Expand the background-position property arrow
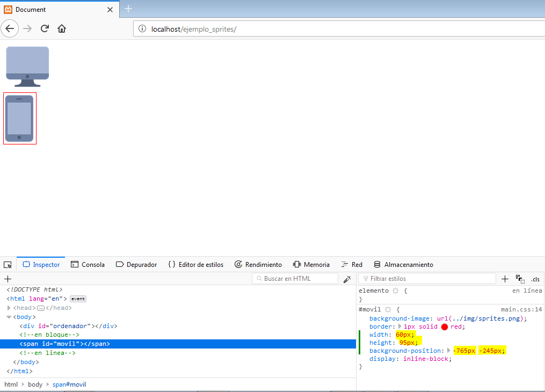The image size is (545, 392). coord(449,351)
